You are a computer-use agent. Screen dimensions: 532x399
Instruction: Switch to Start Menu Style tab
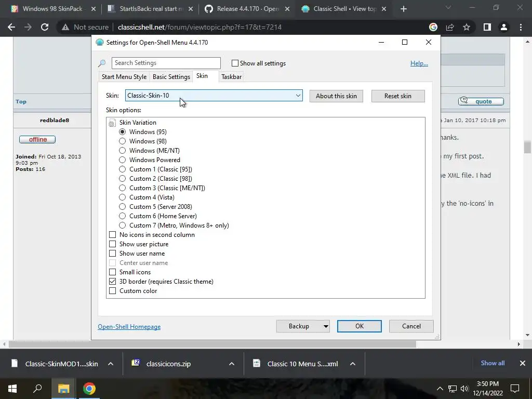pyautogui.click(x=124, y=77)
